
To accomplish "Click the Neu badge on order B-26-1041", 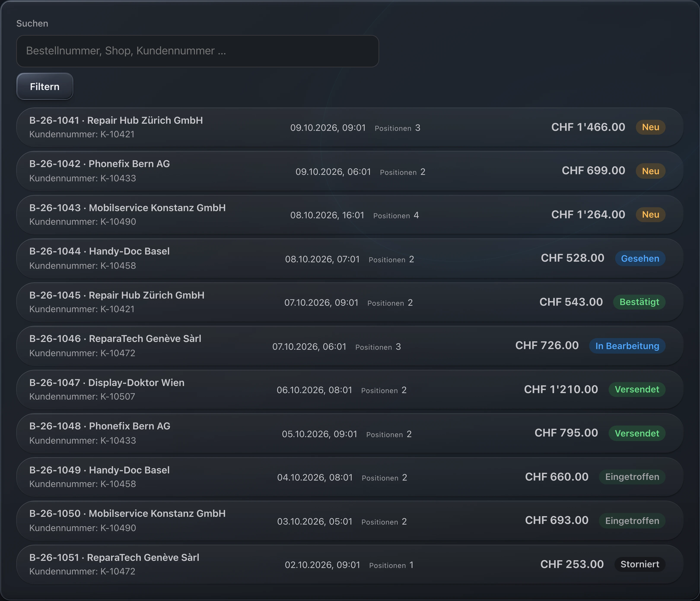I will (650, 127).
